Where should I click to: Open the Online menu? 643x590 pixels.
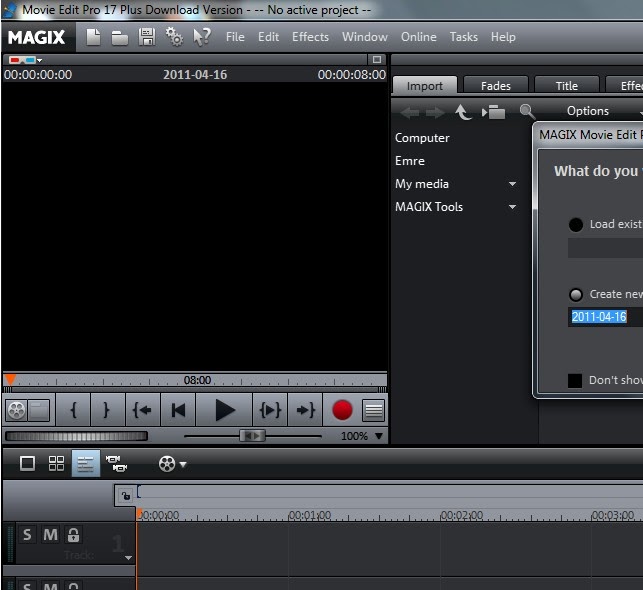(x=419, y=37)
